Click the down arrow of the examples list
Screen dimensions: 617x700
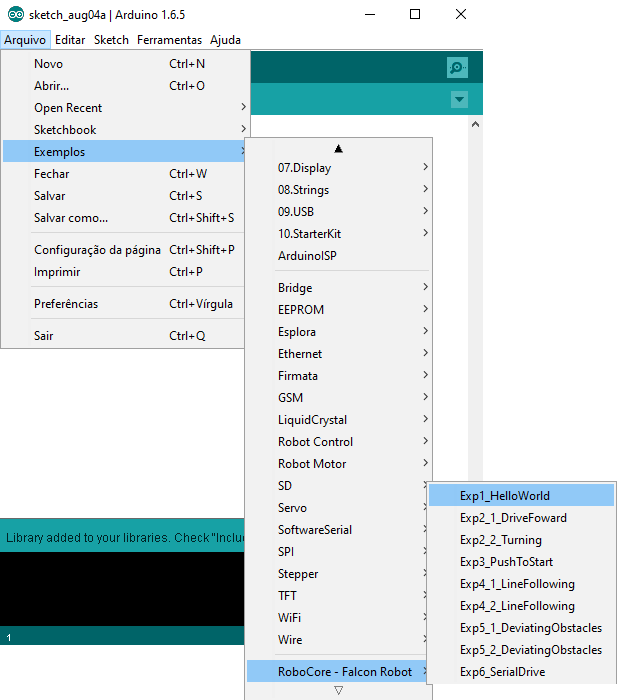pyautogui.click(x=338, y=691)
